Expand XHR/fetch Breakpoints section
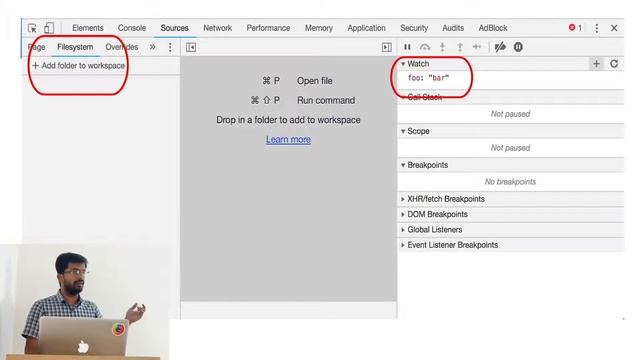This screenshot has height=360, width=640. [443, 199]
